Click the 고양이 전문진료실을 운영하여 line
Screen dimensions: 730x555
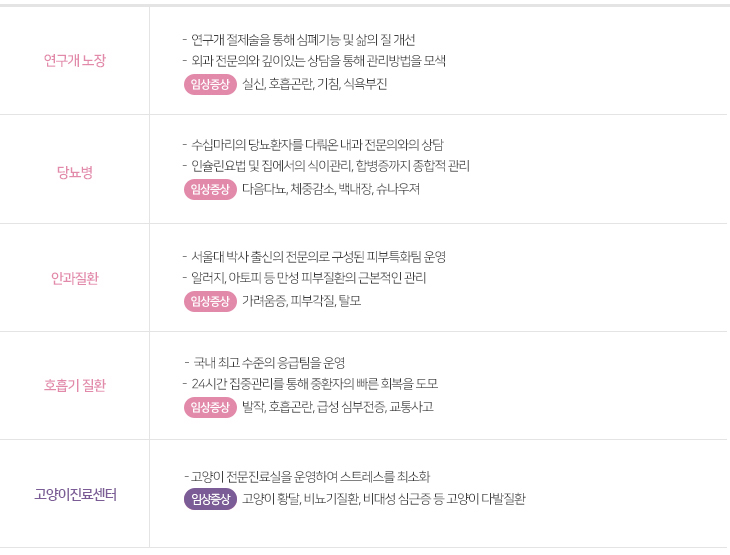307,476
